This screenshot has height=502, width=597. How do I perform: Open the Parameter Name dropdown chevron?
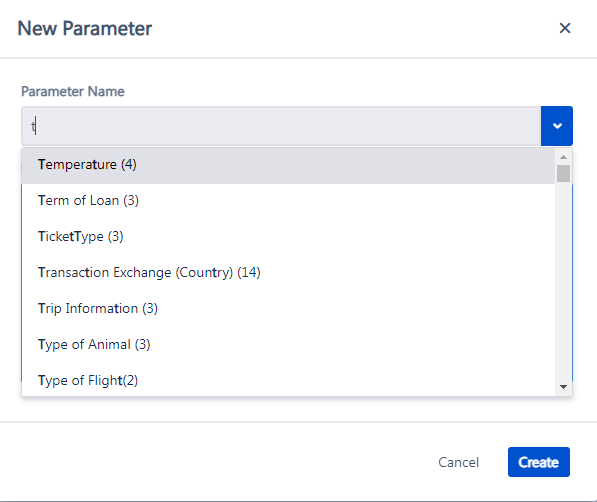coord(557,126)
